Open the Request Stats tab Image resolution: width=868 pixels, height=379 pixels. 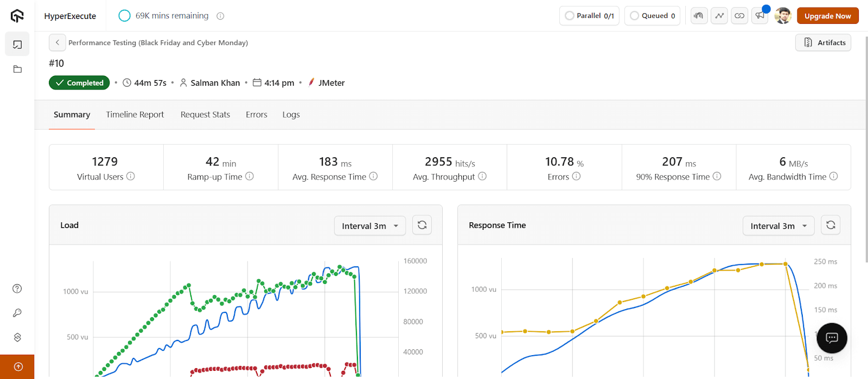coord(205,114)
